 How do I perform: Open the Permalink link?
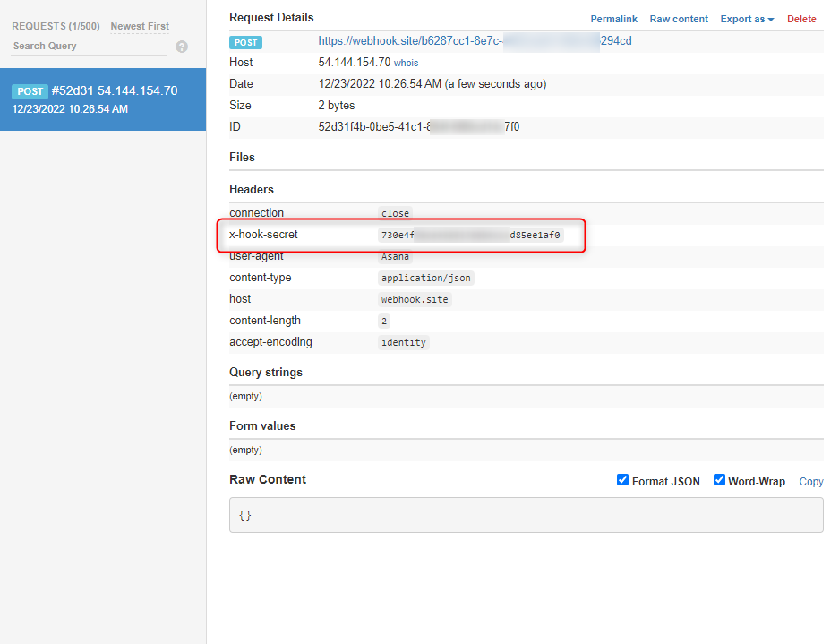point(613,20)
